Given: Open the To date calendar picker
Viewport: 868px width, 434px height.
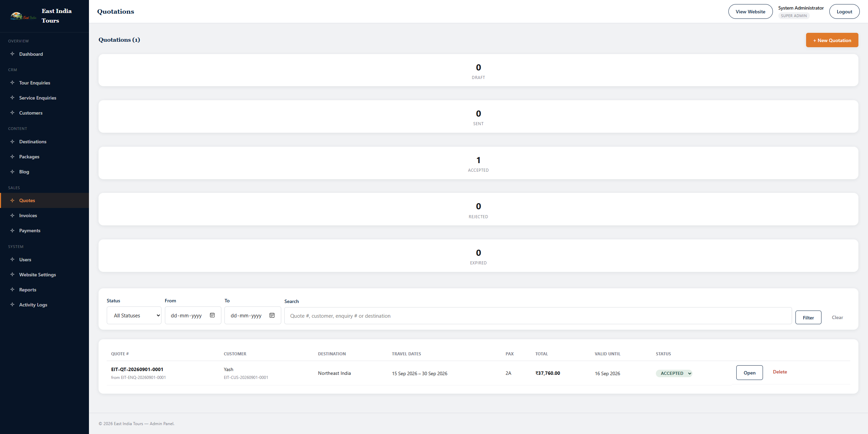Looking at the screenshot, I should (272, 315).
